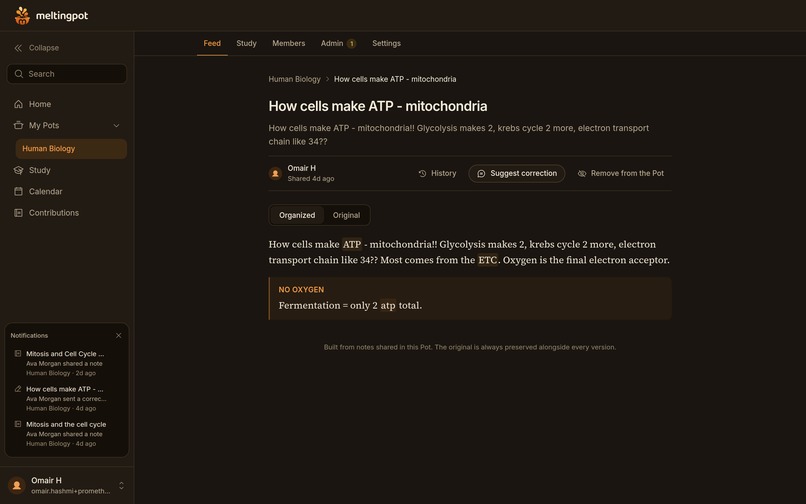Open Mitosis and the cell cycle 4d notification
Viewport: 806px width, 504px height.
67,434
